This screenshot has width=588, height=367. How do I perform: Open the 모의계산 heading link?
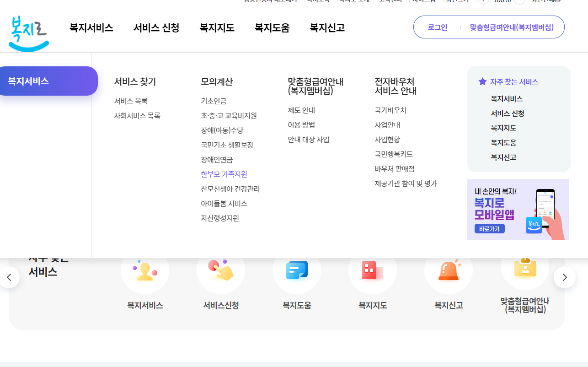217,81
